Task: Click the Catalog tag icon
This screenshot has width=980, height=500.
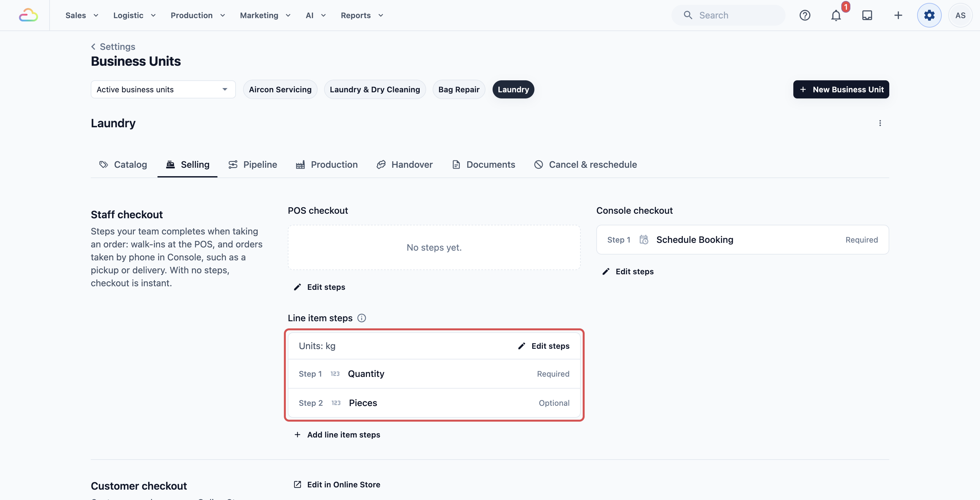Action: click(x=103, y=165)
